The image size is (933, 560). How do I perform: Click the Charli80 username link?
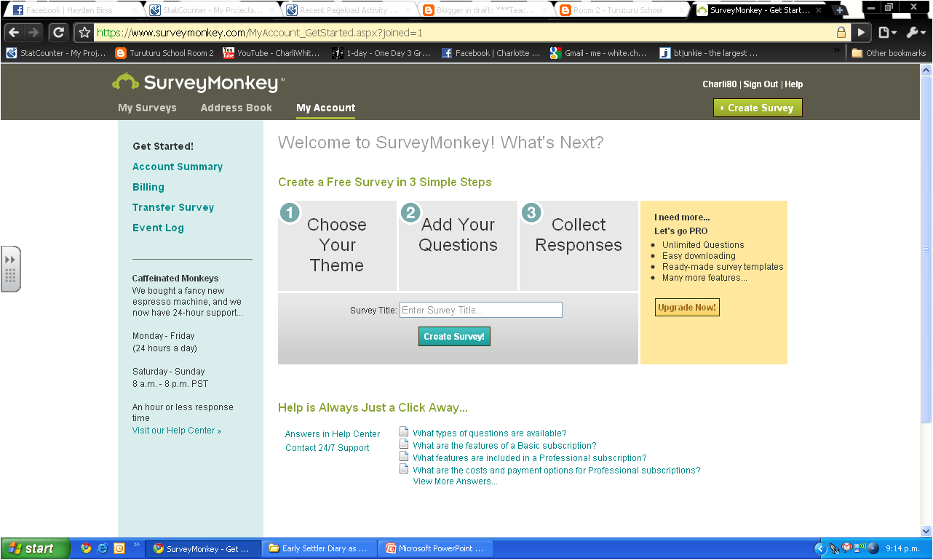click(720, 84)
